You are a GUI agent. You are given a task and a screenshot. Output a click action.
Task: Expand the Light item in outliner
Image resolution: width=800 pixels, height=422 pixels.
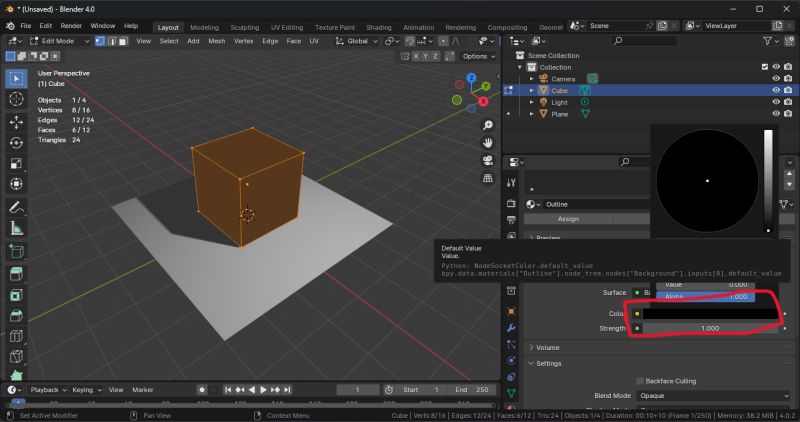[x=532, y=102]
